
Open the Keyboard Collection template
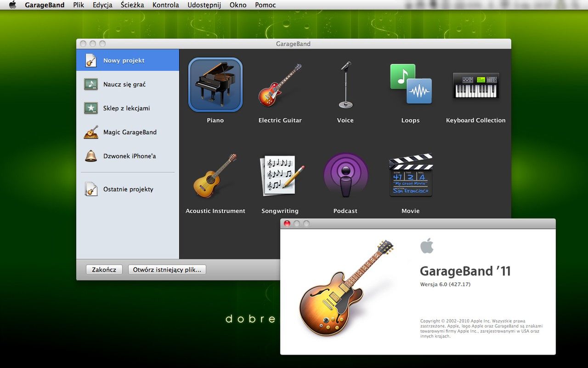(x=475, y=85)
